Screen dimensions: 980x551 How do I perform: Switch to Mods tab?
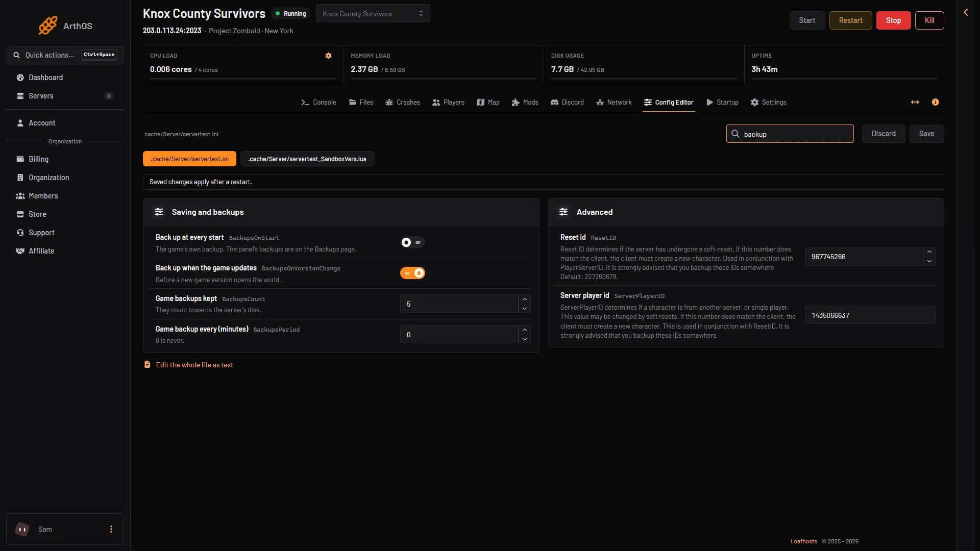coord(525,102)
